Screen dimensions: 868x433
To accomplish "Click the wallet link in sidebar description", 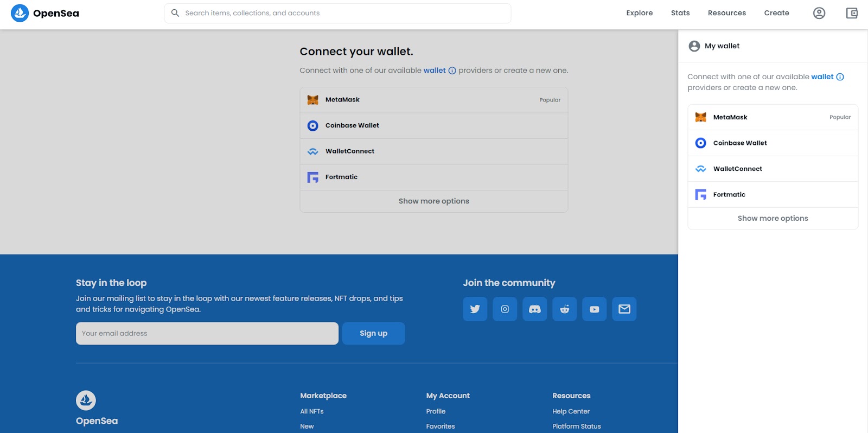I will [822, 77].
